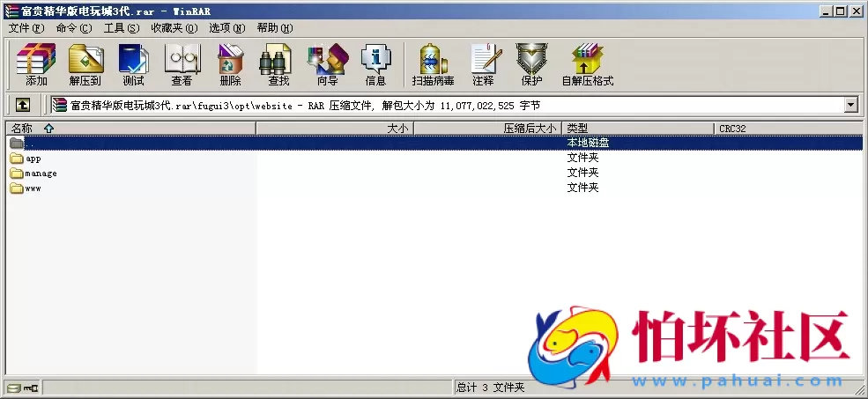Click the "manage" folder name text

(x=41, y=174)
